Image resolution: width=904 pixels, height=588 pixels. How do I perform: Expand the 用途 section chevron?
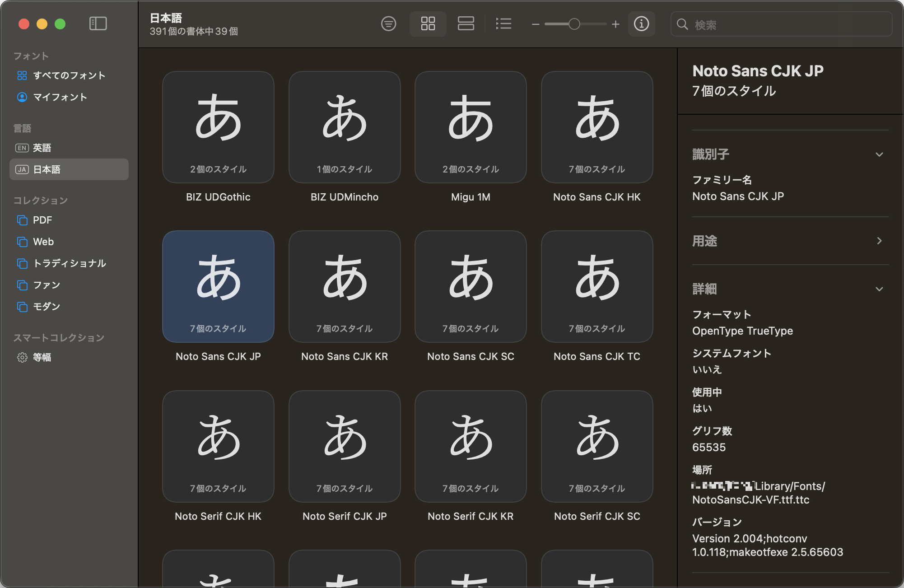point(879,241)
